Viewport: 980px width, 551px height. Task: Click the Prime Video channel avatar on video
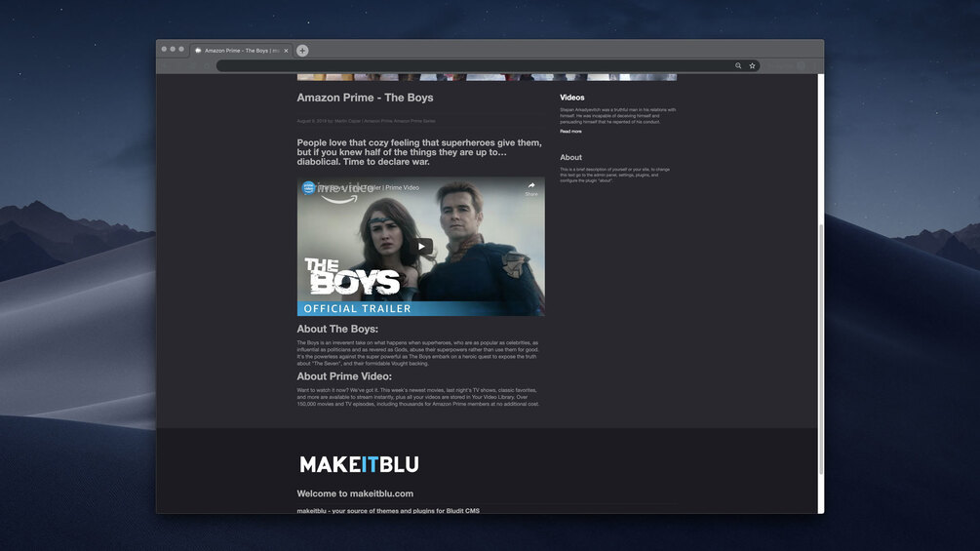309,187
